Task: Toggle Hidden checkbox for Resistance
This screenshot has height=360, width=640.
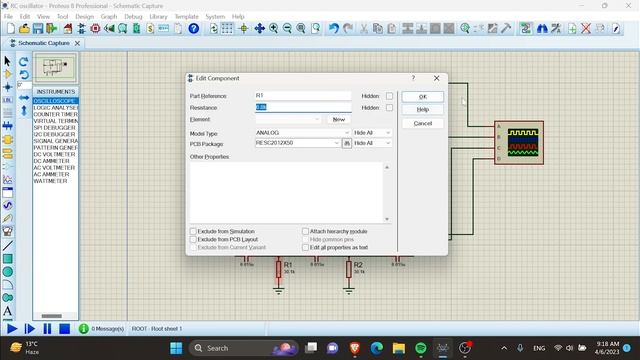Action: point(389,108)
